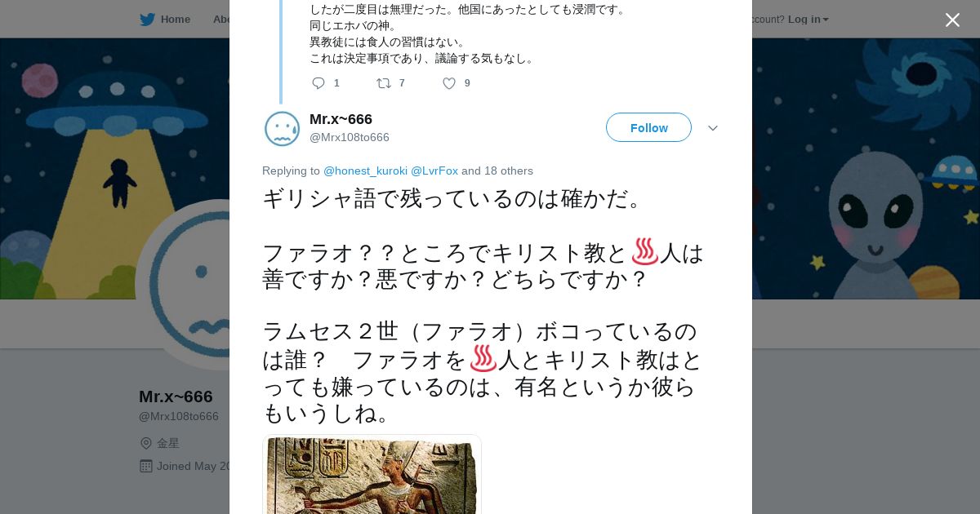Open the Ramesses relief image thumbnail

coord(372,475)
